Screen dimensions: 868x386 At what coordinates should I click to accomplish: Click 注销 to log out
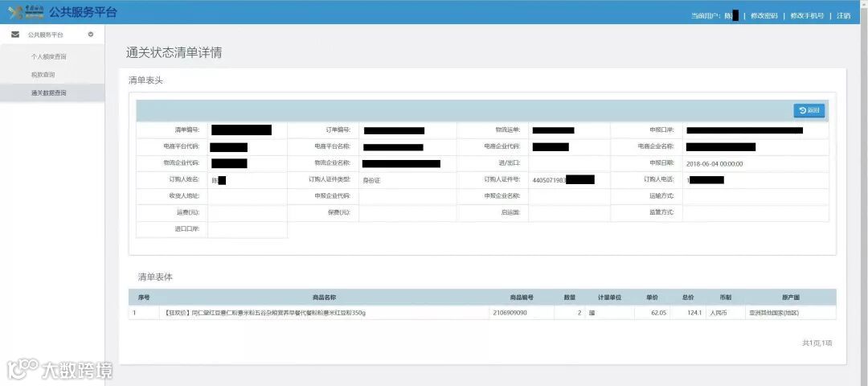click(x=844, y=15)
